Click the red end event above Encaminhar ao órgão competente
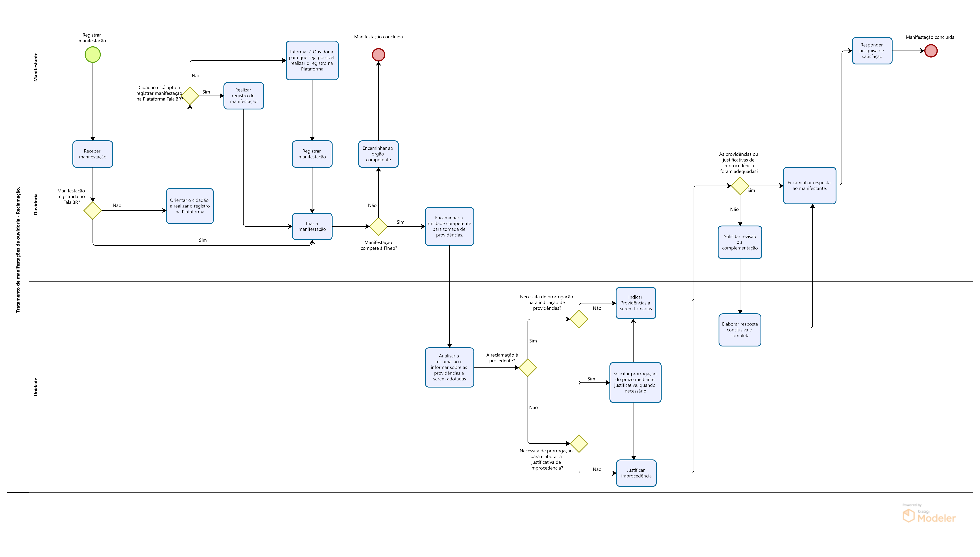980x557 pixels. pyautogui.click(x=378, y=55)
